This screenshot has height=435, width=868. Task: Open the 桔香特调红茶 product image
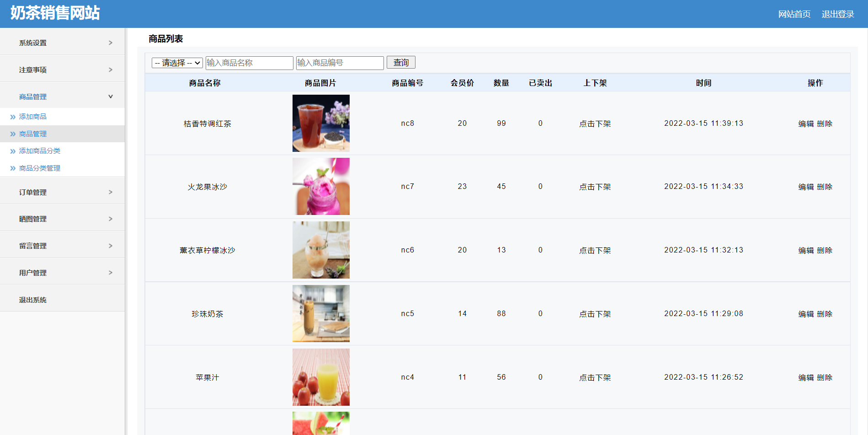coord(321,123)
